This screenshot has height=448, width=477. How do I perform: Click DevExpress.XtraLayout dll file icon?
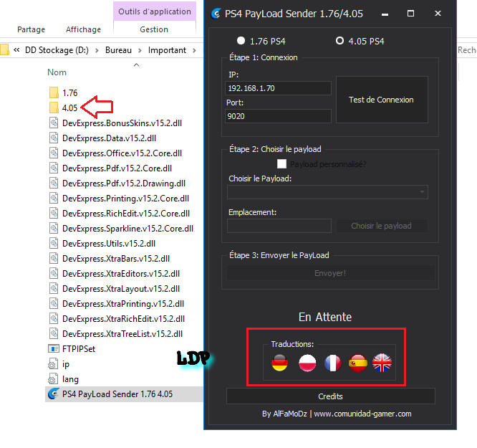[54, 288]
